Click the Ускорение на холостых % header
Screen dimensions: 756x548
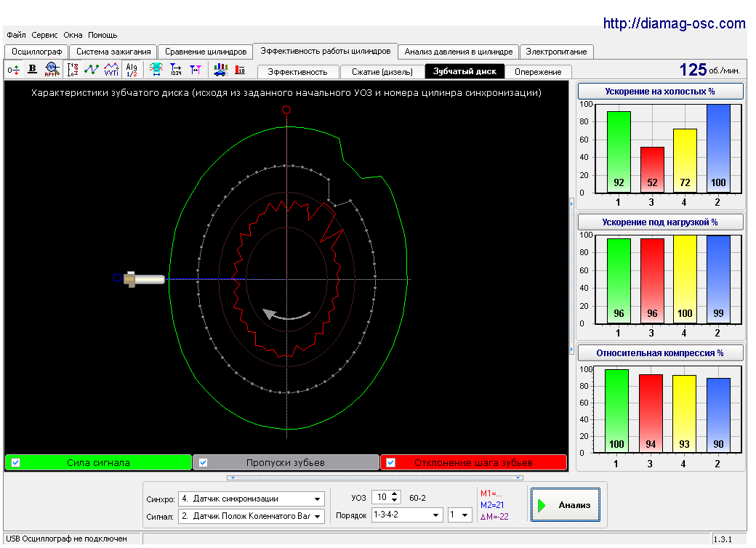(661, 91)
